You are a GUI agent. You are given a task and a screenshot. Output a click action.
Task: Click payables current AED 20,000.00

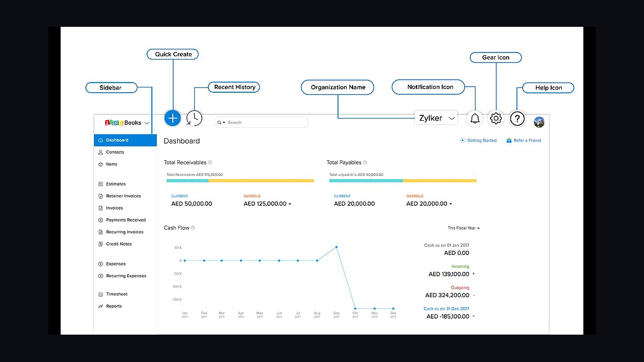pyautogui.click(x=354, y=204)
